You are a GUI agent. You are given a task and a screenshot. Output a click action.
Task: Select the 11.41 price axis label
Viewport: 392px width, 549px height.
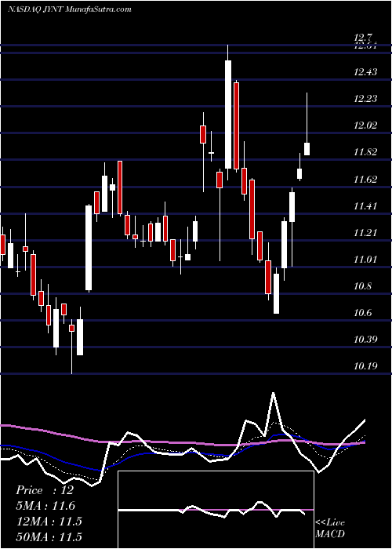[x=365, y=205]
